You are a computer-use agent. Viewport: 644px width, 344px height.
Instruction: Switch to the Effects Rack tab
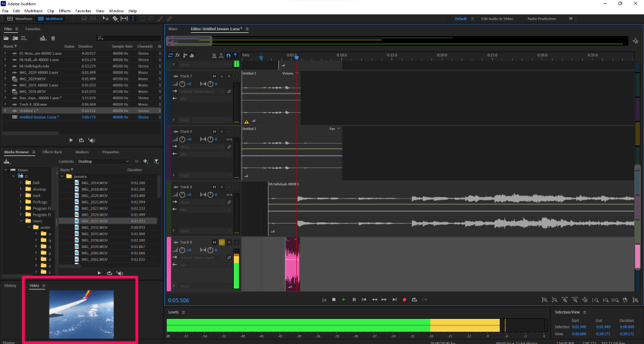point(52,152)
